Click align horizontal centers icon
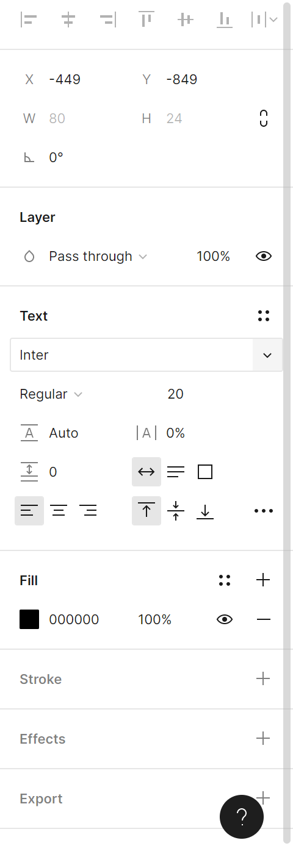The height and width of the screenshot is (868, 293). point(68,20)
